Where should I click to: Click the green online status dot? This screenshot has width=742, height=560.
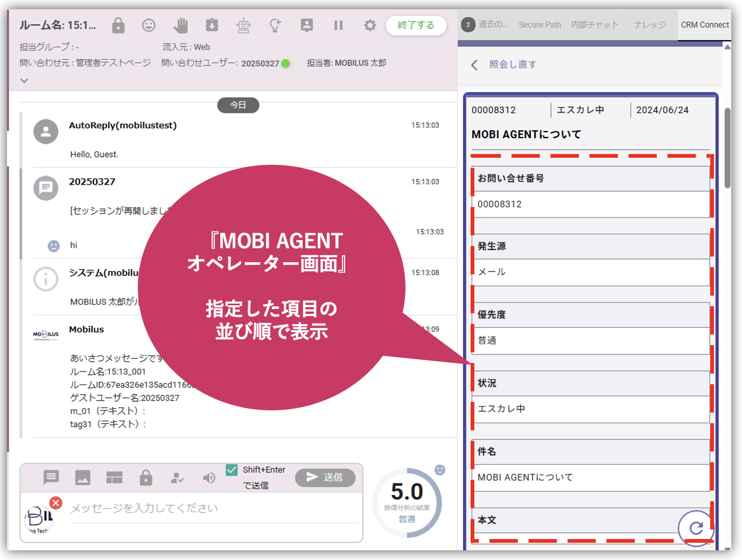[285, 64]
